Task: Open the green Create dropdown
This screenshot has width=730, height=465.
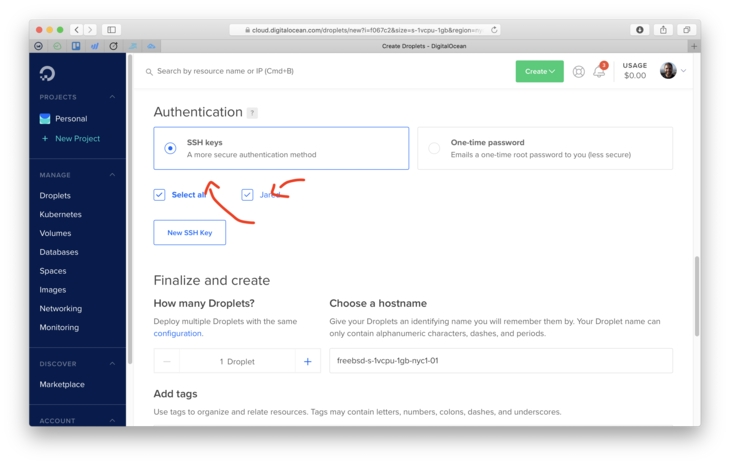Action: [539, 71]
